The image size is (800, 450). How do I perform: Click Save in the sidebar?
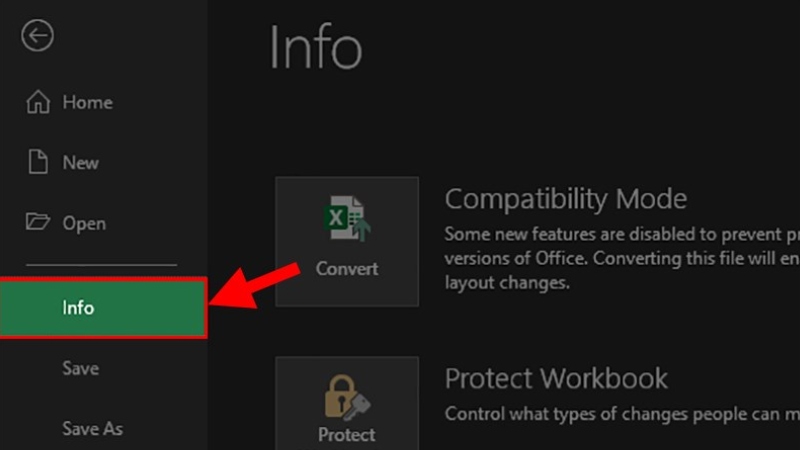coord(80,368)
